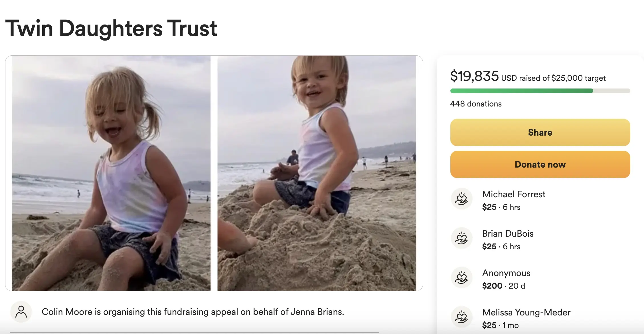The height and width of the screenshot is (334, 644).
Task: Select Melissa Young-Meder donor name
Action: tap(526, 313)
